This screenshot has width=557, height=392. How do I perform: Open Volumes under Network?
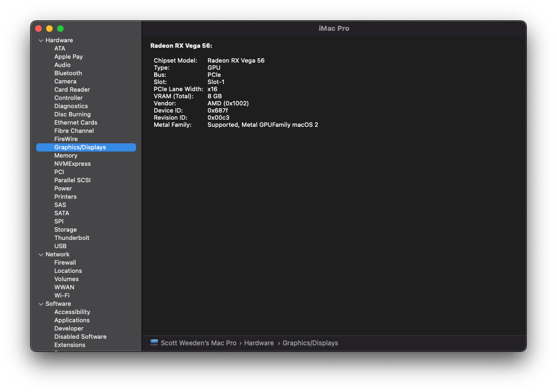point(66,279)
